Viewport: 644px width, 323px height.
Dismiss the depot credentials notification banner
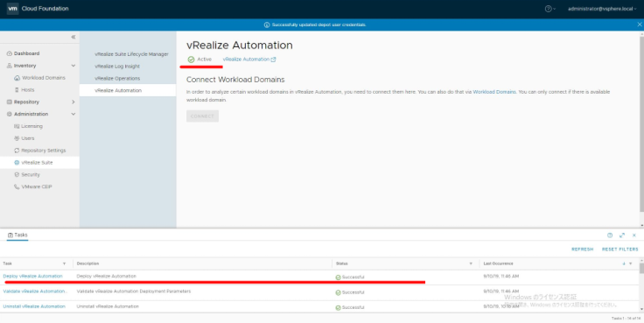coord(639,25)
